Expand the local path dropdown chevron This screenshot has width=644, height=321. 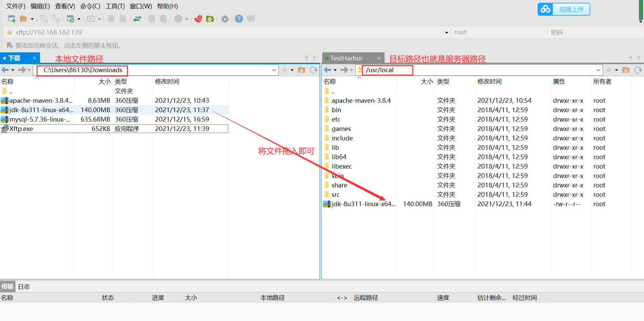(x=274, y=70)
